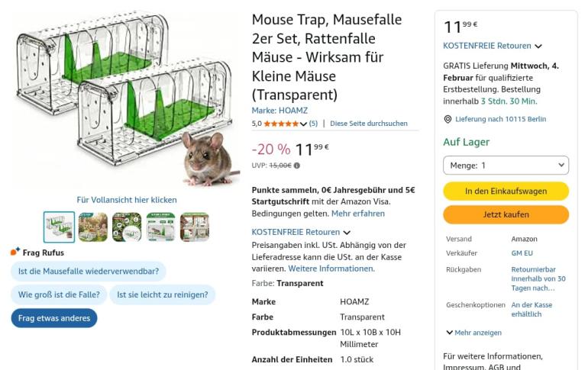Click the Rufus sparkle icon

[x=15, y=252]
